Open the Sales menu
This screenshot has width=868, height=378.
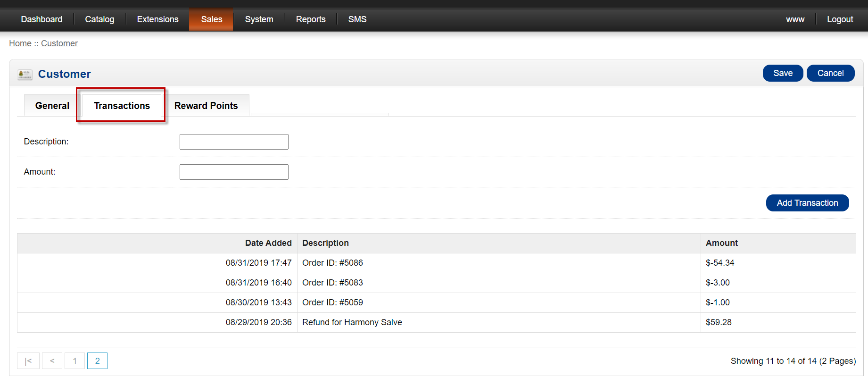coord(211,19)
